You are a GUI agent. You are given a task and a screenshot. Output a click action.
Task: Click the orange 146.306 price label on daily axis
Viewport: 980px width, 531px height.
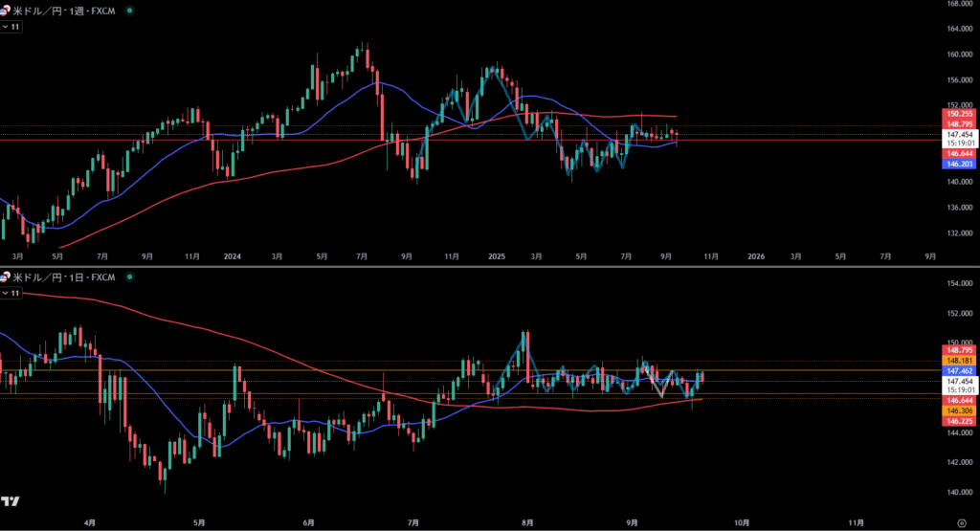[x=959, y=409]
